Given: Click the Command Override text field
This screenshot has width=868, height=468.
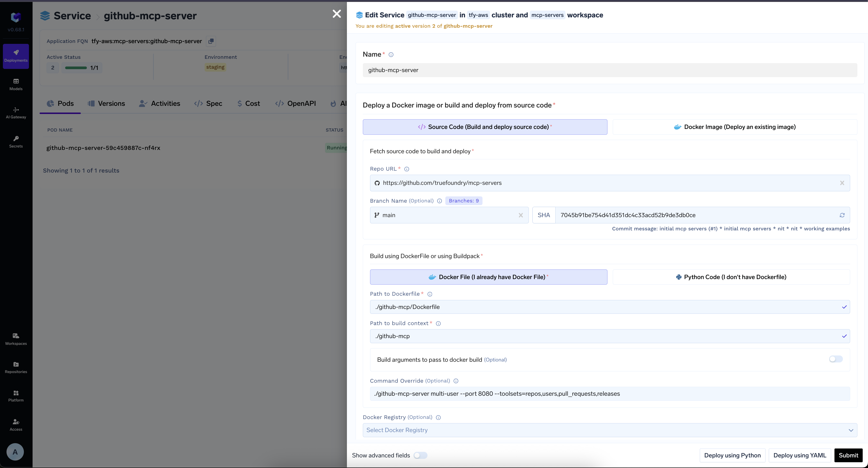Looking at the screenshot, I should 610,394.
